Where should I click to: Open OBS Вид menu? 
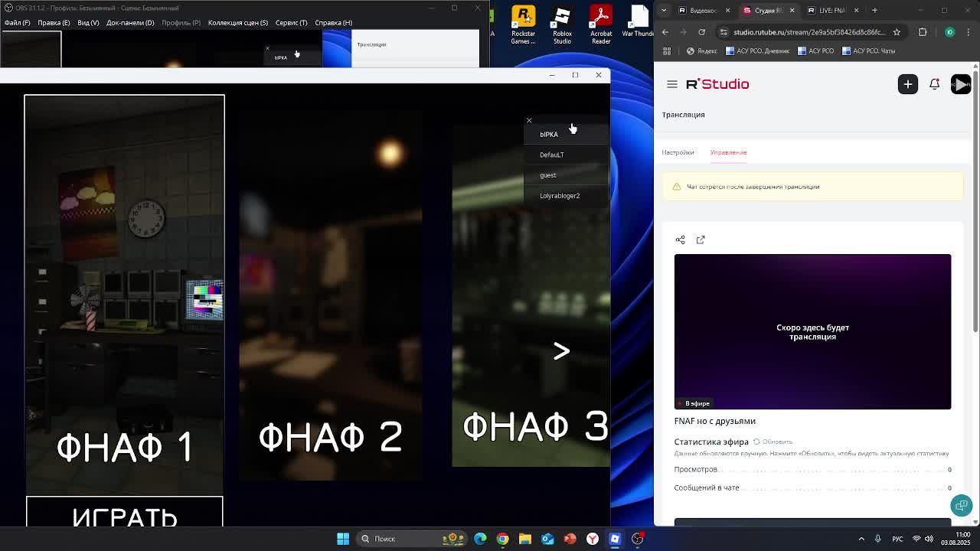click(88, 22)
